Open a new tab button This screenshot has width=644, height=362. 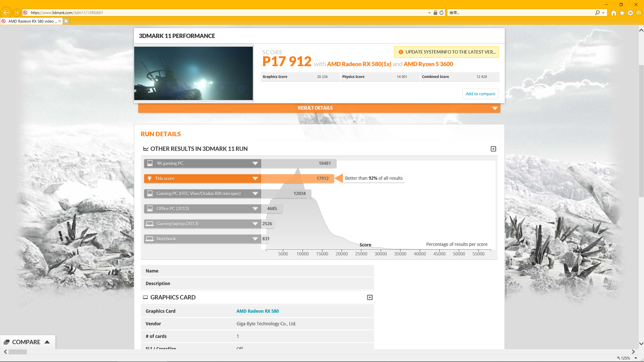pos(66,21)
